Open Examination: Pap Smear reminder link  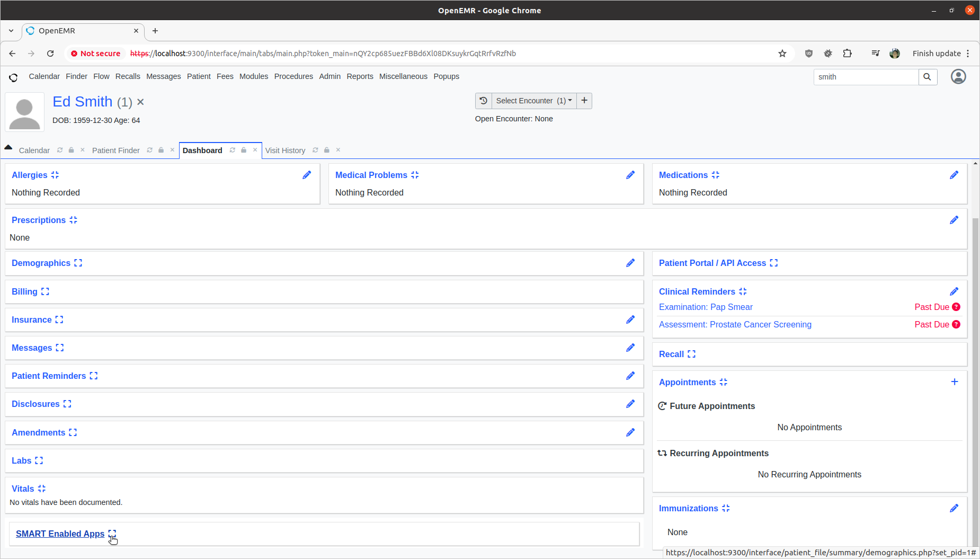(705, 307)
